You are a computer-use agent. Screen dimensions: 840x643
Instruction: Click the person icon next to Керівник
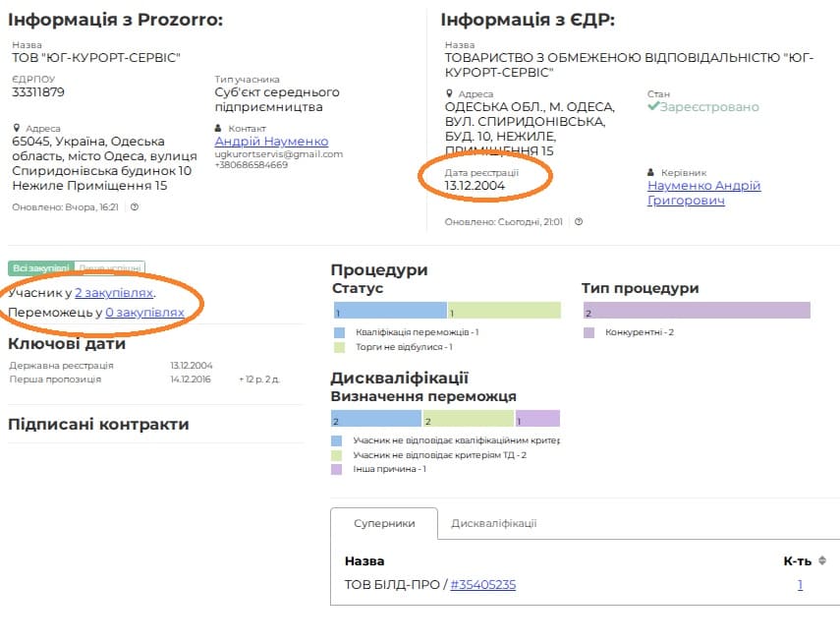[x=652, y=173]
